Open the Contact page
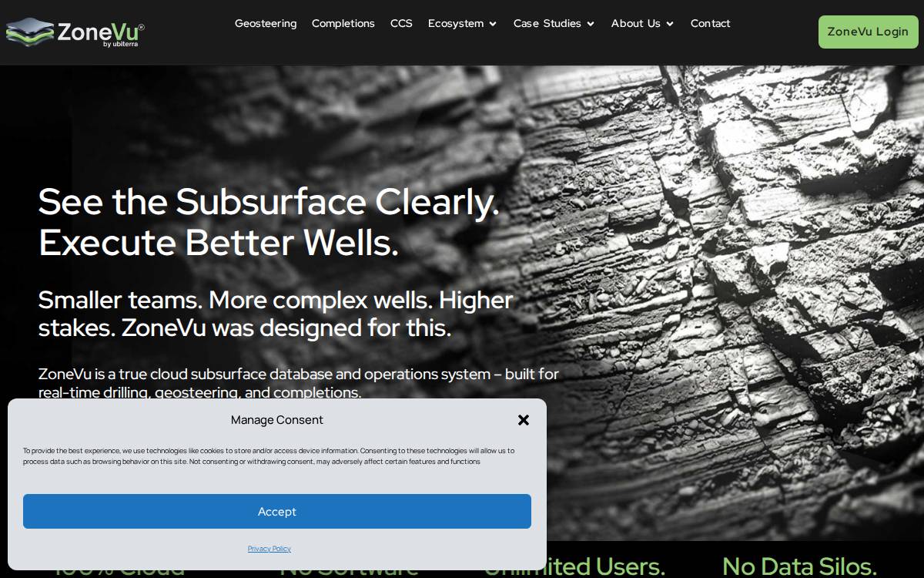The height and width of the screenshot is (578, 924). pos(710,24)
